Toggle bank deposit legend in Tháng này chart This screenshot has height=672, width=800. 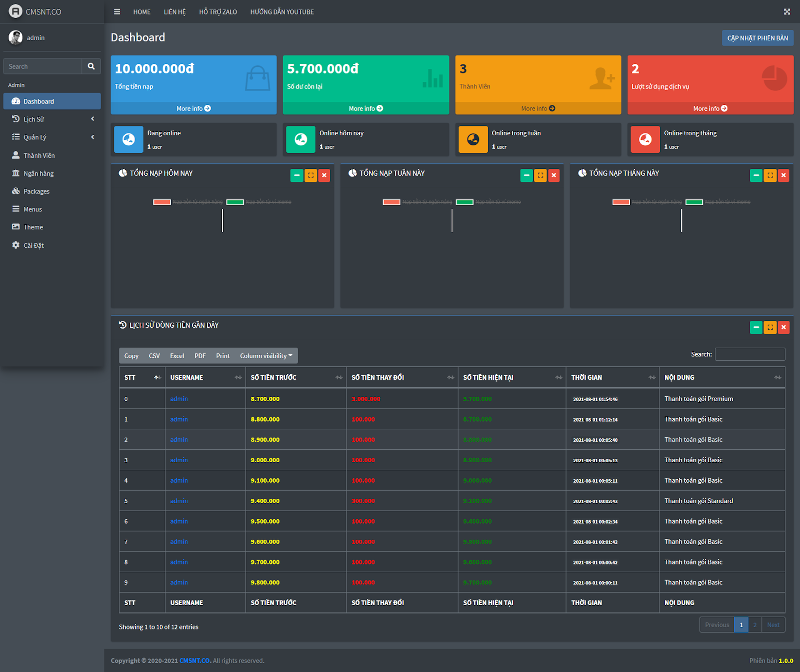(x=647, y=202)
